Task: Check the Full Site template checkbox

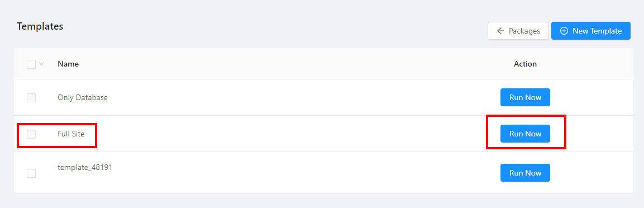Action: pos(31,134)
